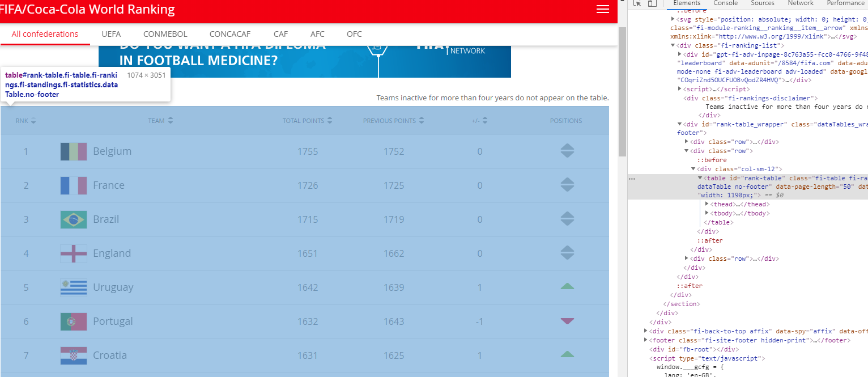Click Uruguay's green up arrow icon
The image size is (868, 377).
(x=567, y=286)
